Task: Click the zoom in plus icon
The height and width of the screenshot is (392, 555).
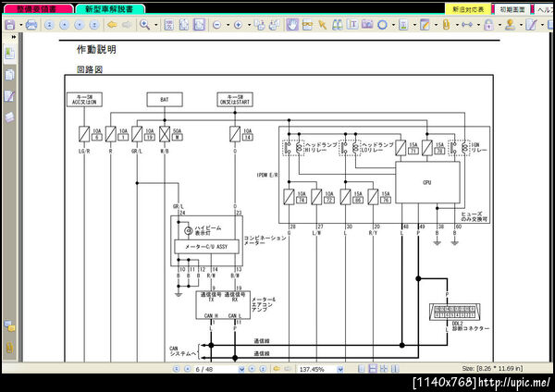Action: tap(239, 25)
